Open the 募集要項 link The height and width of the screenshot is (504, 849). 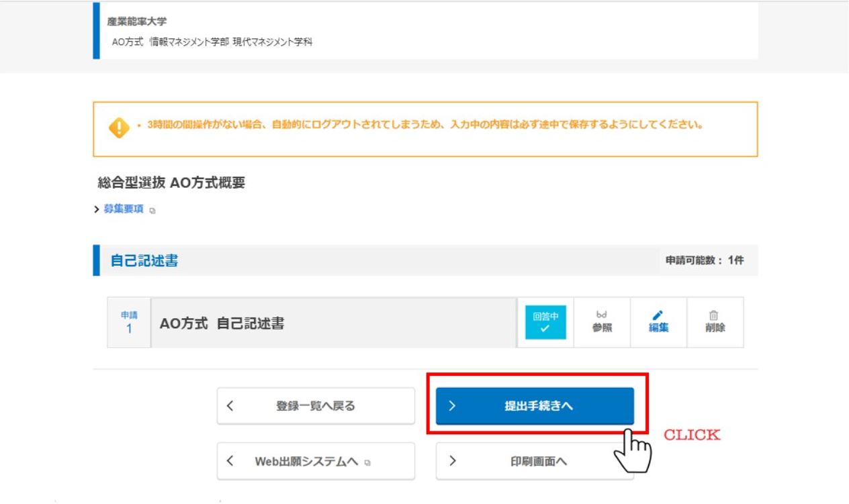tap(124, 209)
